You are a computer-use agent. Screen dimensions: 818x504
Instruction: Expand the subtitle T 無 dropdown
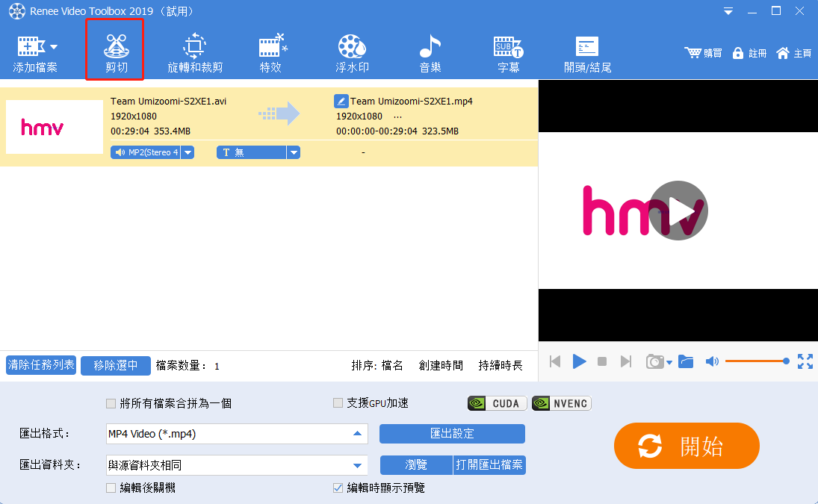[294, 152]
